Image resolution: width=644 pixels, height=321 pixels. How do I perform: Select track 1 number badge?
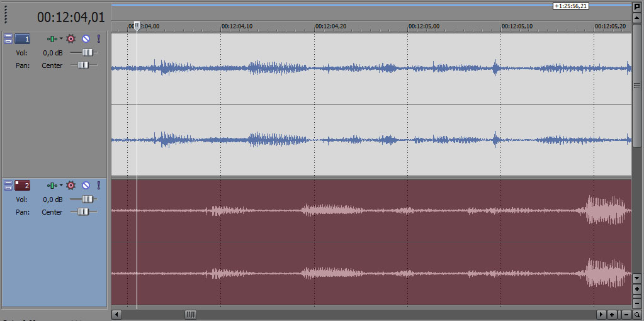(22, 39)
